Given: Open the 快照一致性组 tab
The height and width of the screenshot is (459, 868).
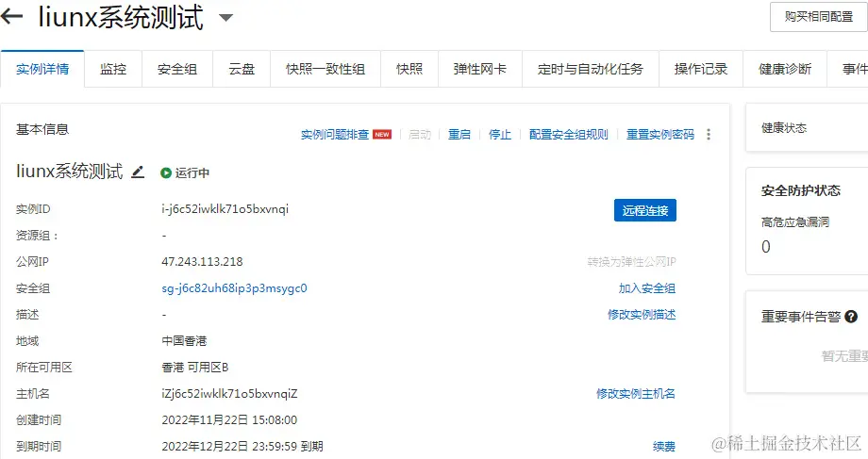Looking at the screenshot, I should (325, 69).
